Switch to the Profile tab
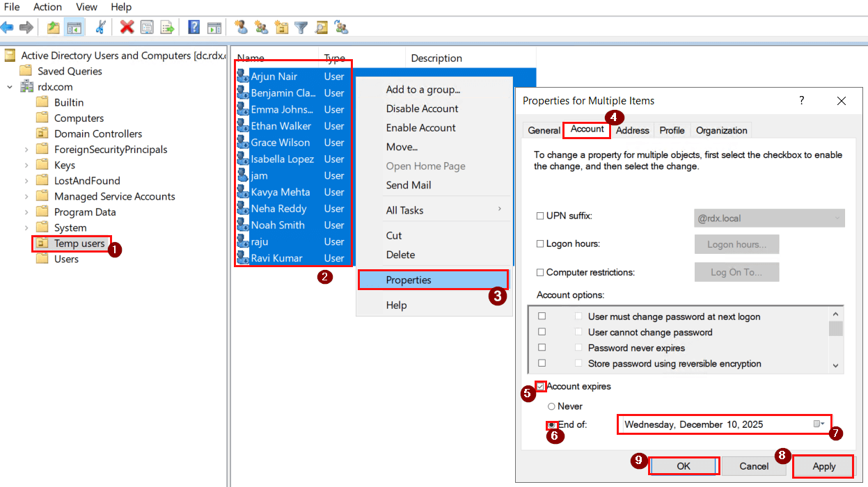 click(671, 130)
